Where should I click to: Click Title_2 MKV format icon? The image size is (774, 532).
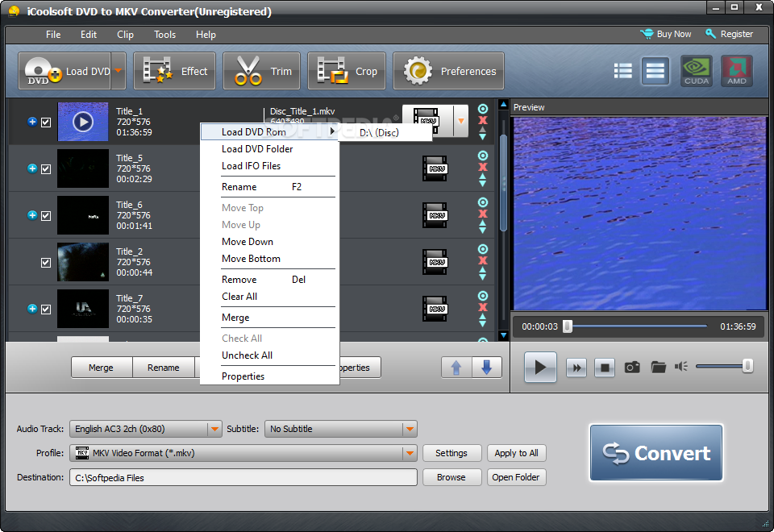tap(435, 262)
